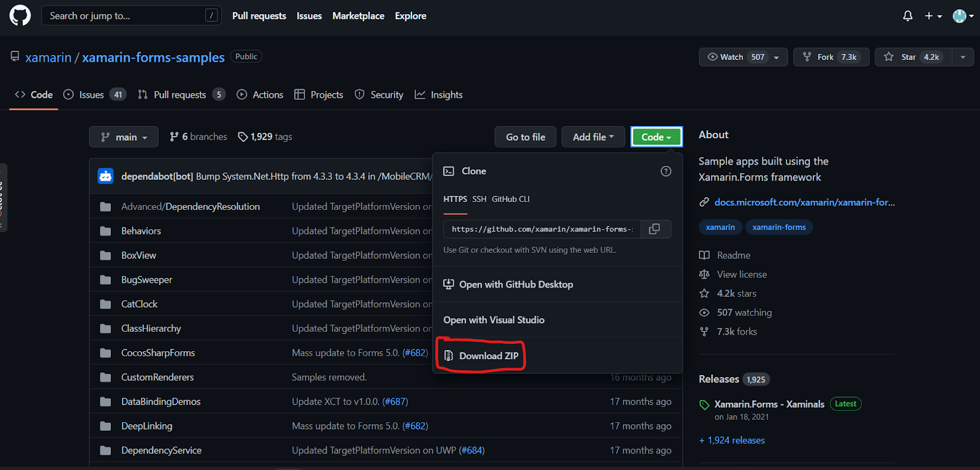Open the docs.microsoft.com link

click(x=804, y=203)
